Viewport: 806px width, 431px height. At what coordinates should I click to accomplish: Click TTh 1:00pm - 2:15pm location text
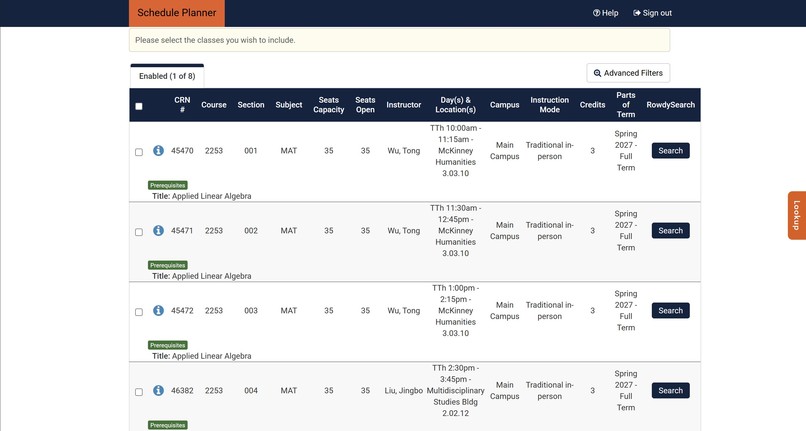point(455,311)
